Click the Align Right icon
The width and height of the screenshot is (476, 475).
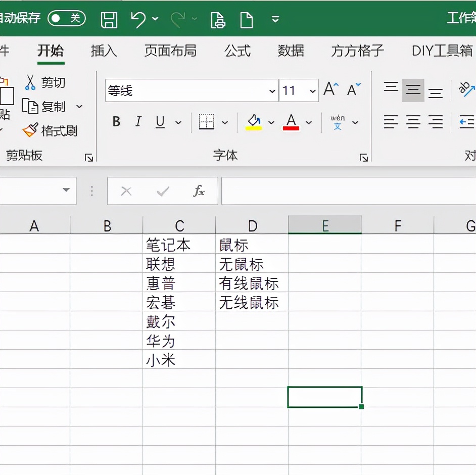click(x=436, y=122)
